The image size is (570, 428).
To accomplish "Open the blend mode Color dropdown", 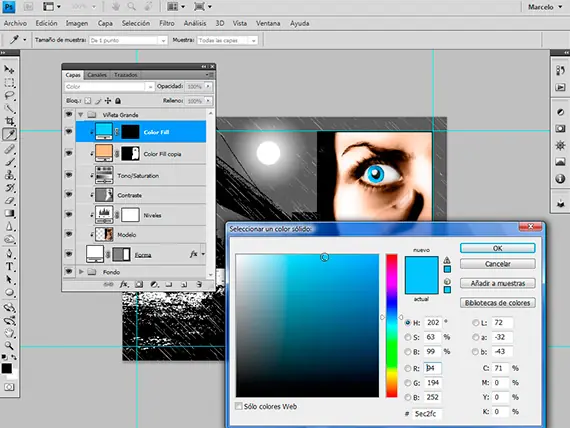I will click(x=109, y=87).
